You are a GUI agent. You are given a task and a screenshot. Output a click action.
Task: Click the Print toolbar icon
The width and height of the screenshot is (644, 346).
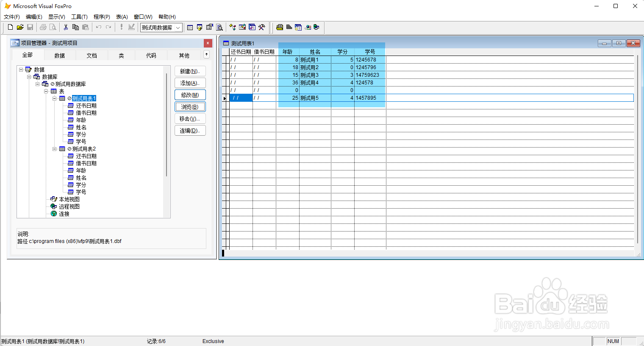pos(43,27)
